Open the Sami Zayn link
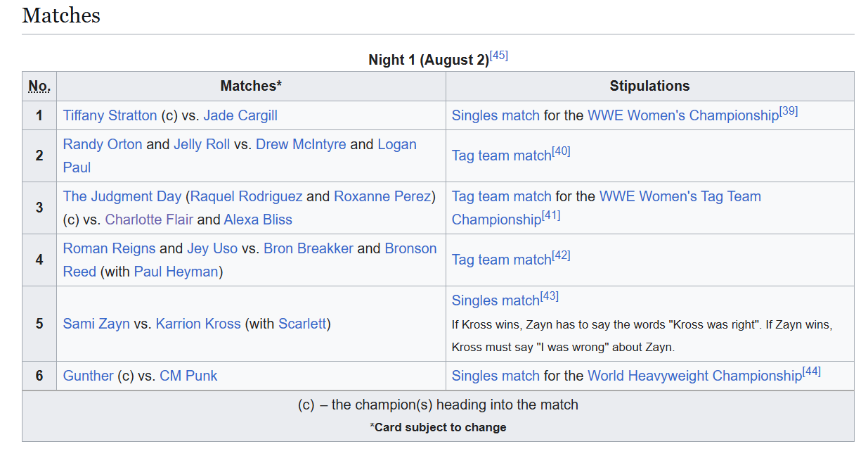This screenshot has height=451, width=868. click(x=96, y=324)
